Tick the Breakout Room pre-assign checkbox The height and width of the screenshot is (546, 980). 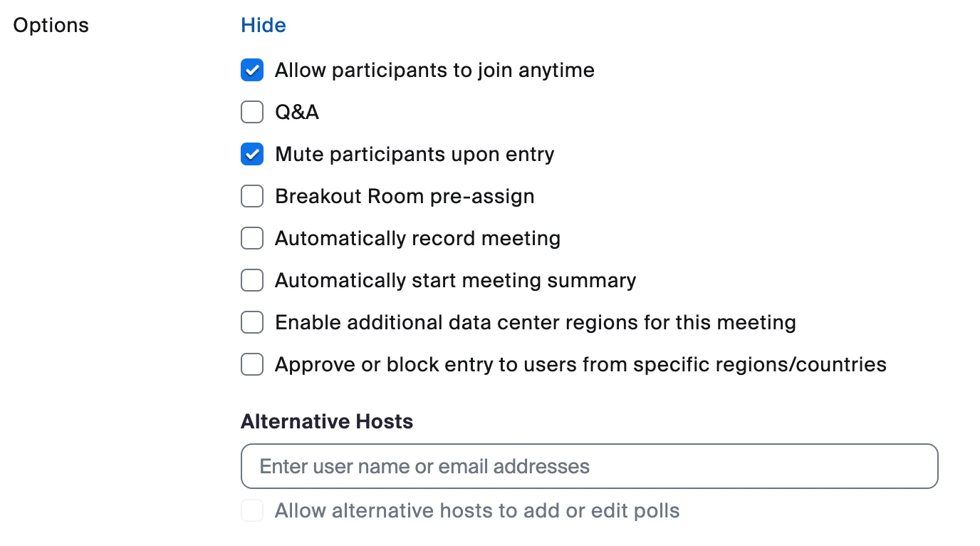(252, 197)
